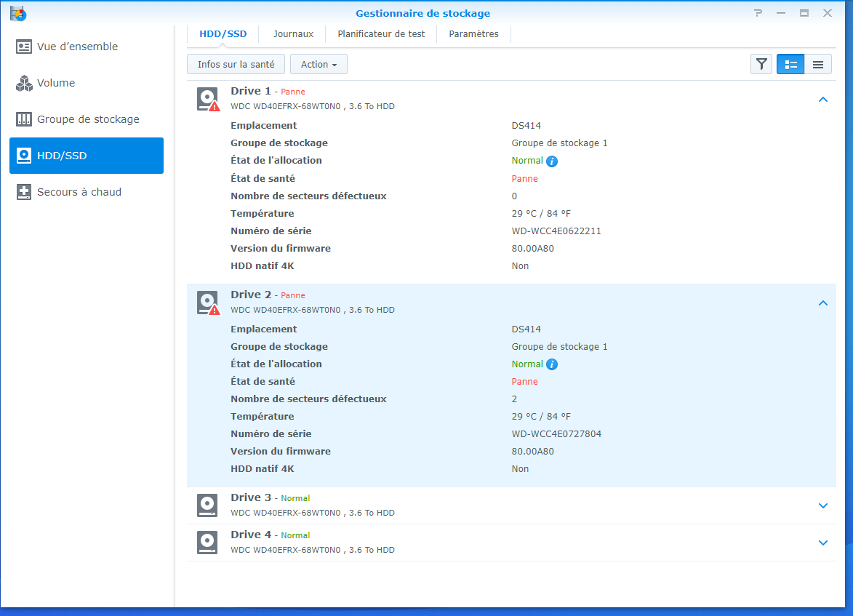
Task: Click the Infos sur la santé button
Action: pyautogui.click(x=236, y=65)
